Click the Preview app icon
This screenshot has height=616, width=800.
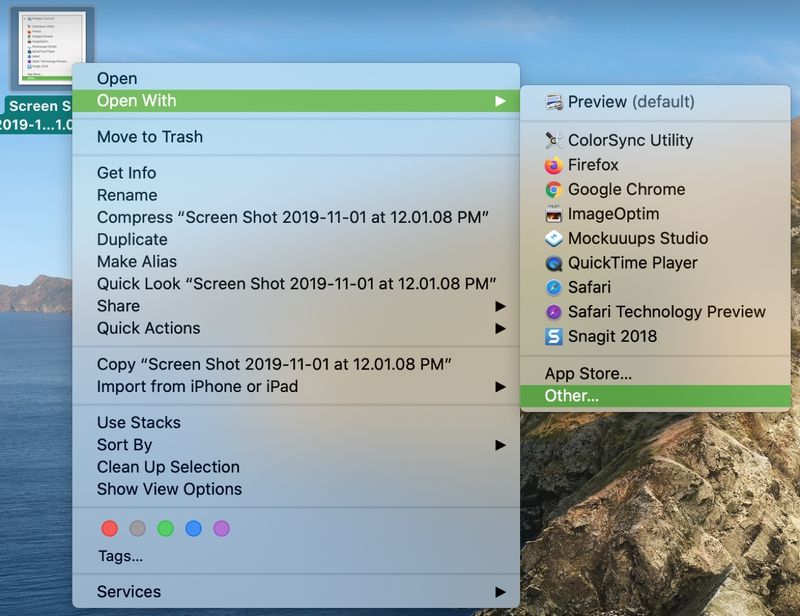[x=554, y=102]
